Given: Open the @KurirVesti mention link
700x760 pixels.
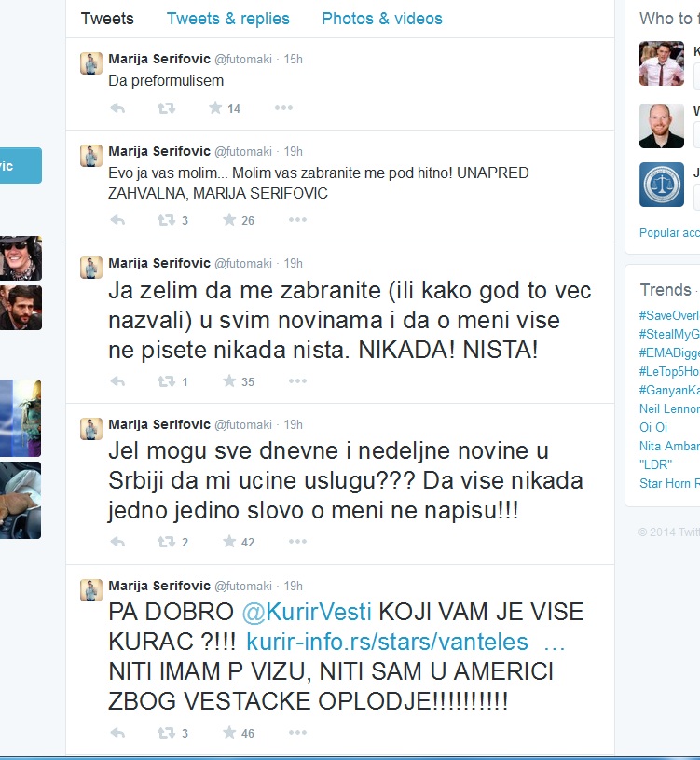Looking at the screenshot, I should click(306, 612).
